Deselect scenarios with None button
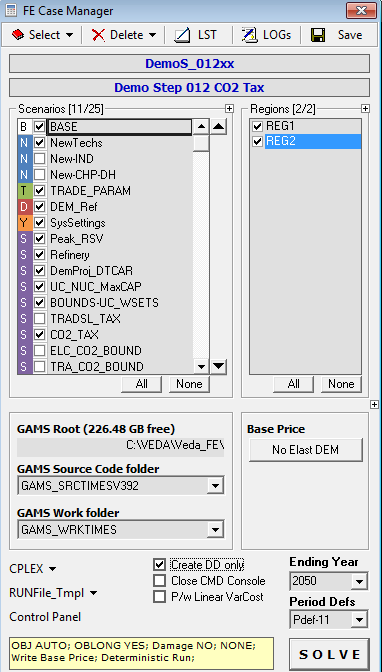382x672 pixels. 189,384
